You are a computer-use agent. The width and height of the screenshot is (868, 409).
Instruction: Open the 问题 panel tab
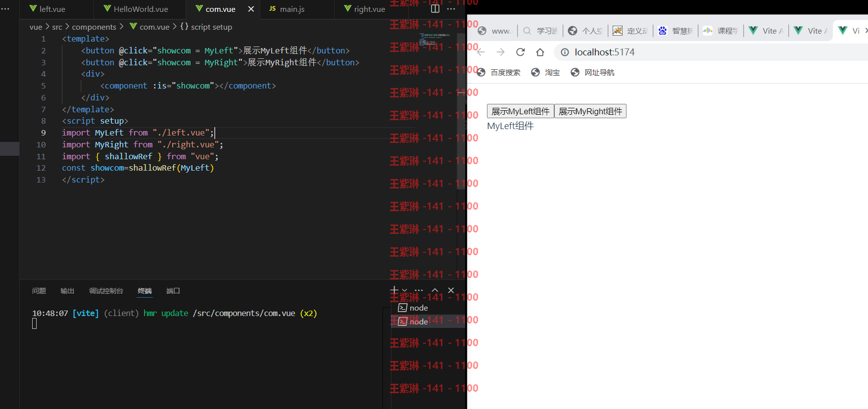point(39,291)
